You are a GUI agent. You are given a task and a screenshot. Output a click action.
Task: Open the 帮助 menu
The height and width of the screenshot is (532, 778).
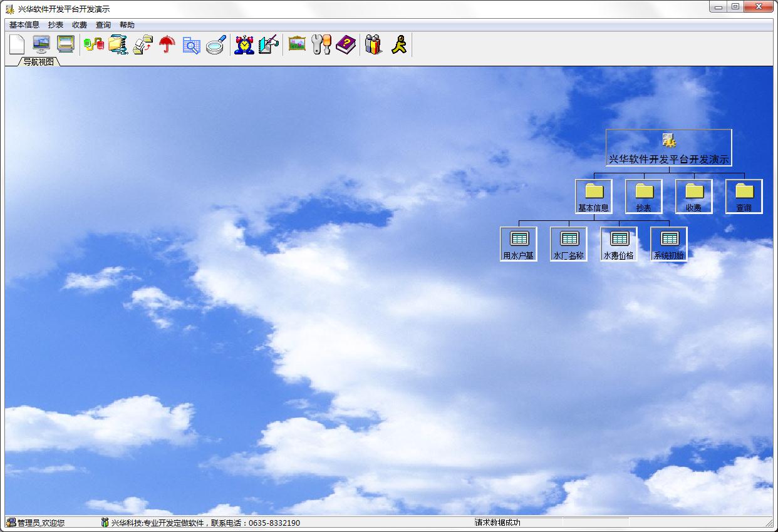(127, 25)
